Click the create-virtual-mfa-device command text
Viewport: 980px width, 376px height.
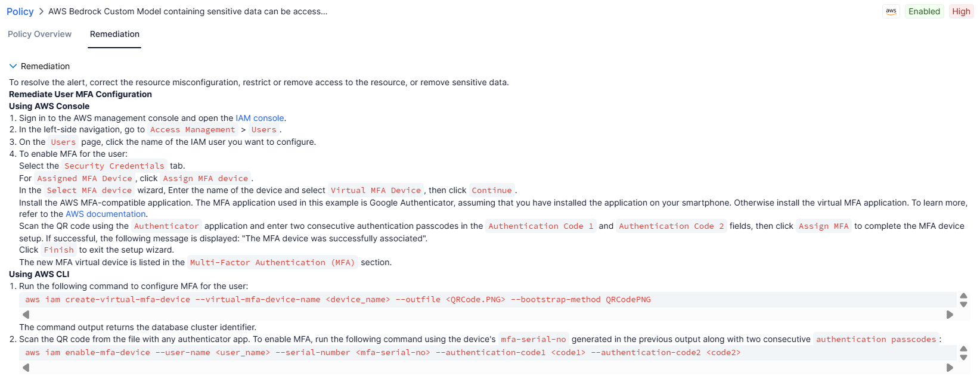pyautogui.click(x=338, y=300)
